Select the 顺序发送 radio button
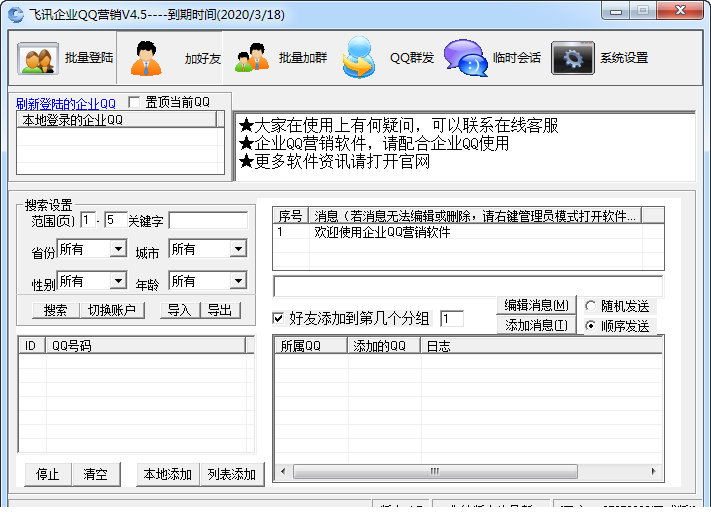Screen dimensions: 711x530 point(590,326)
